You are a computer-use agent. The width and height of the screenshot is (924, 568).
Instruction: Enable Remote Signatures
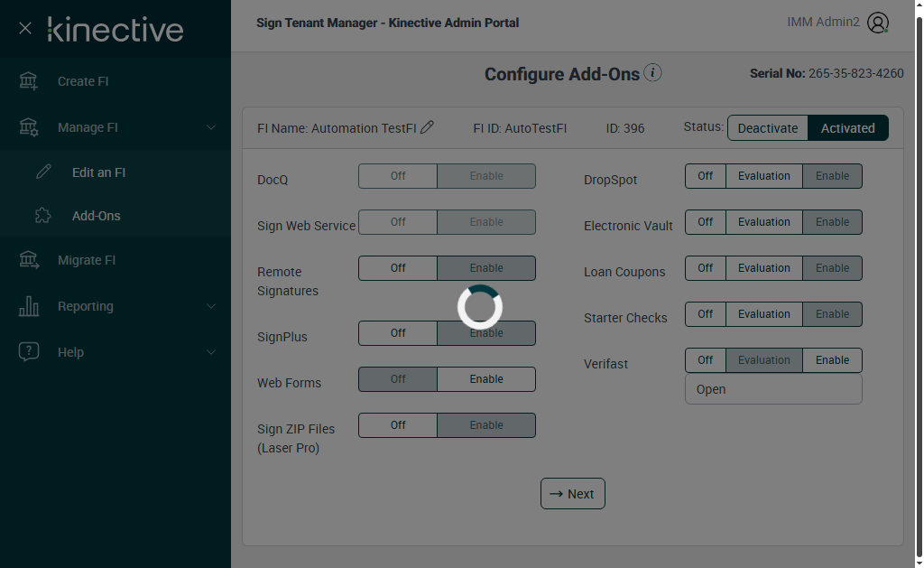click(x=486, y=268)
